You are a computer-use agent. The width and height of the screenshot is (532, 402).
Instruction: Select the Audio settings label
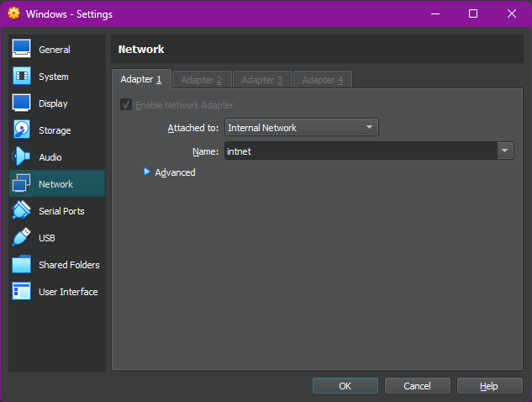50,157
